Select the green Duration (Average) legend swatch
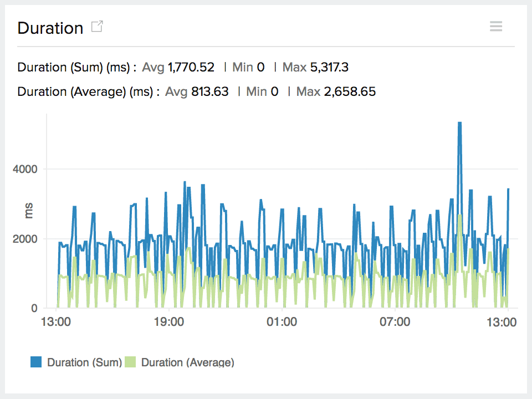The height and width of the screenshot is (399, 532). click(130, 362)
